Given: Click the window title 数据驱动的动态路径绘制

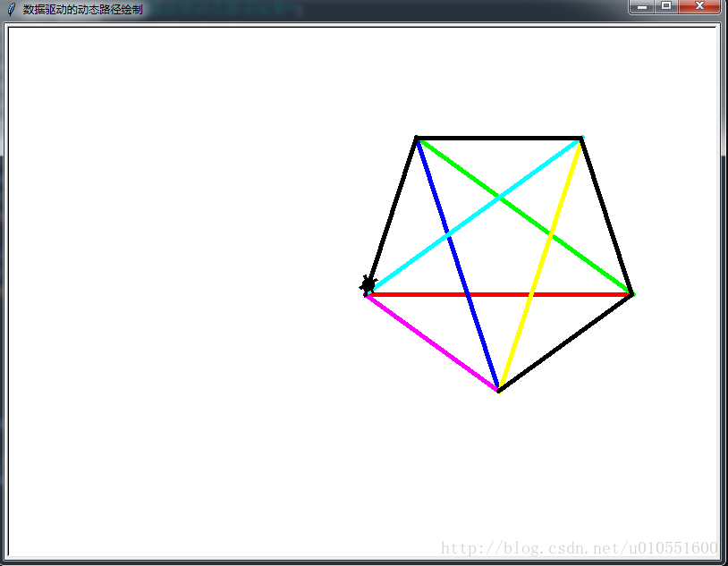Looking at the screenshot, I should 82,9.
